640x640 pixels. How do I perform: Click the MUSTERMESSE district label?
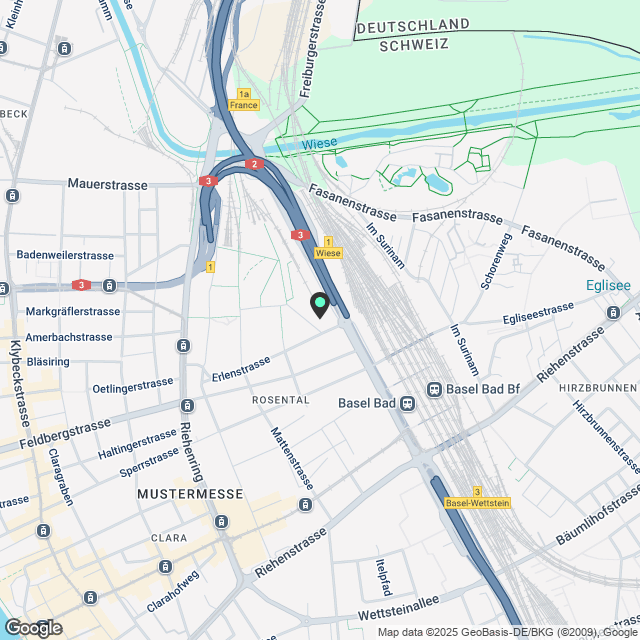tap(190, 494)
